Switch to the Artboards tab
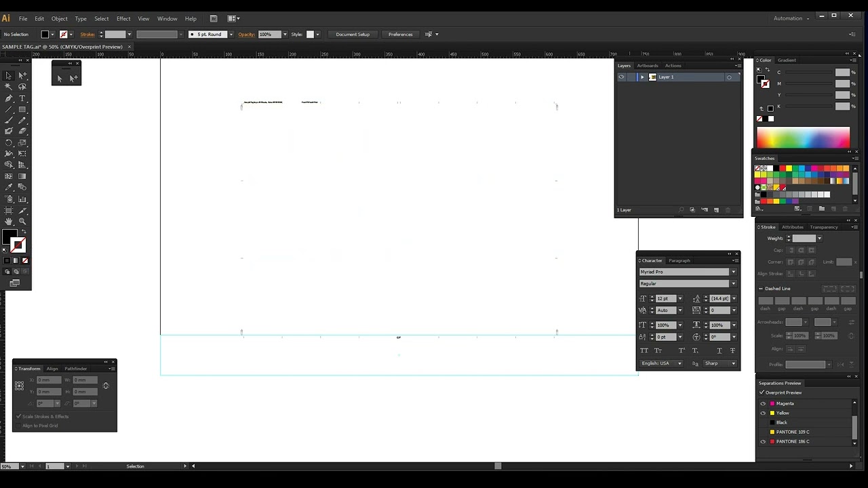Image resolution: width=868 pixels, height=488 pixels. (x=648, y=66)
